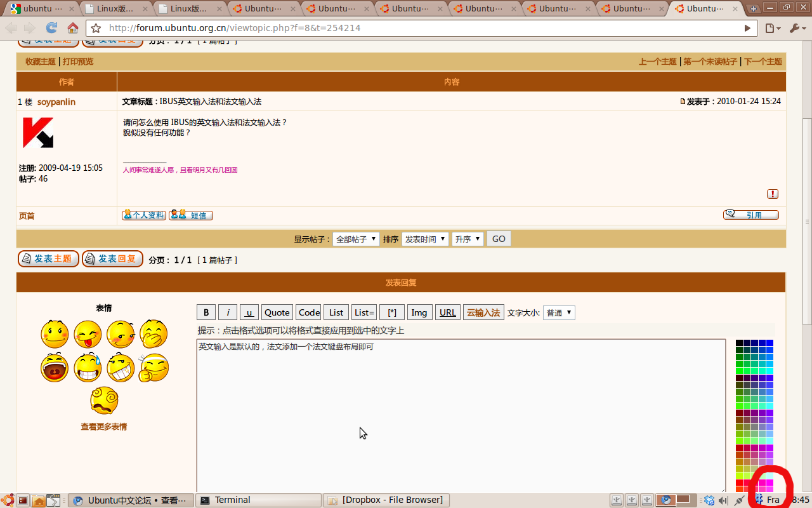812x508 pixels.
Task: Go to the browser home page icon
Action: pos(73,28)
